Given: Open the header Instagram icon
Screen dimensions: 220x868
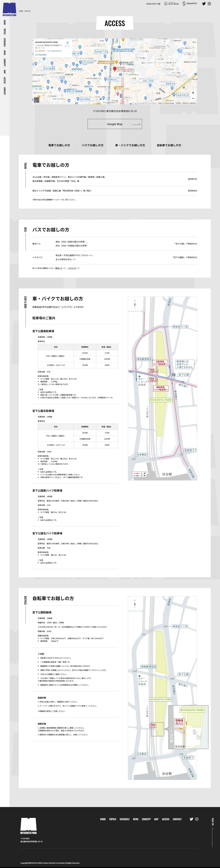Looking at the screenshot, I should coord(209,4).
